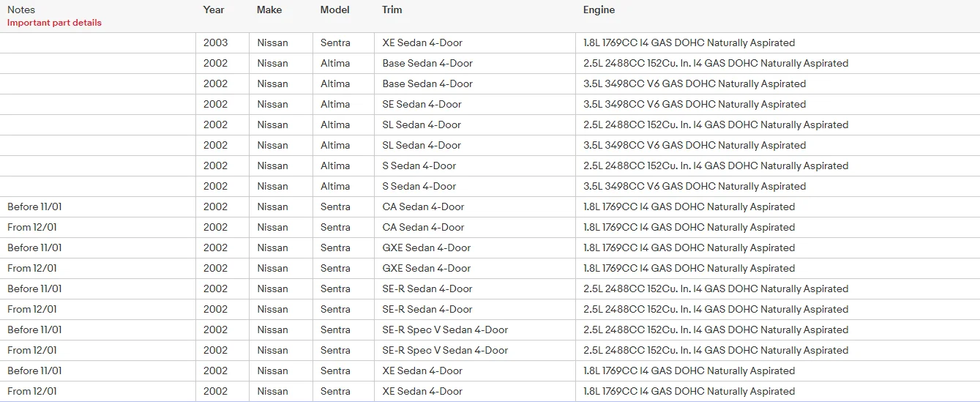Click the Model column header
Image resolution: width=980 pixels, height=402 pixels.
click(x=335, y=10)
